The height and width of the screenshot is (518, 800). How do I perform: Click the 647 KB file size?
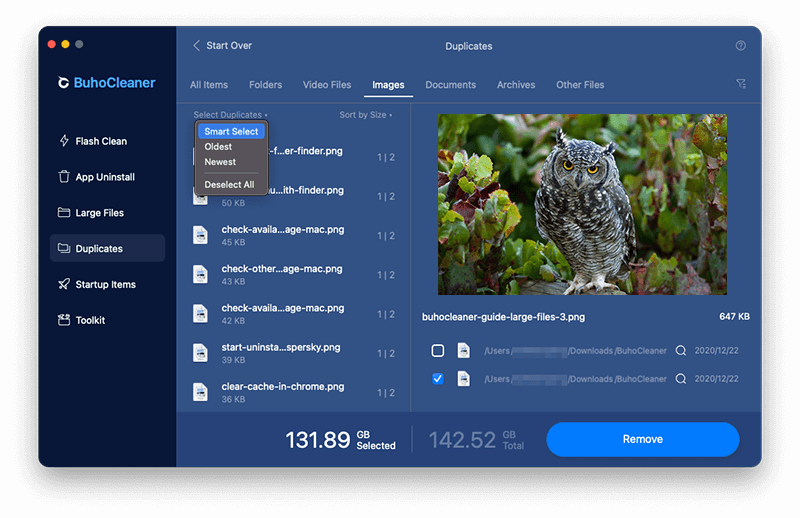click(734, 316)
